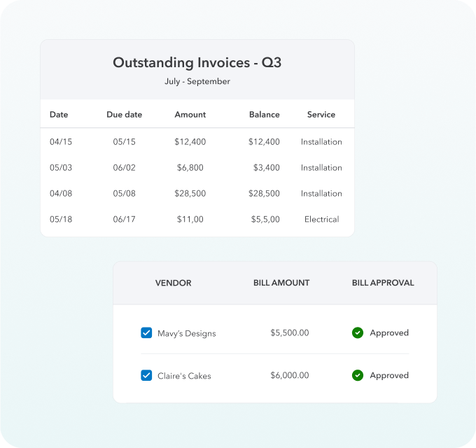Click $12,400 amount in 04/15 row
Screen dimensions: 476x448
(x=190, y=141)
